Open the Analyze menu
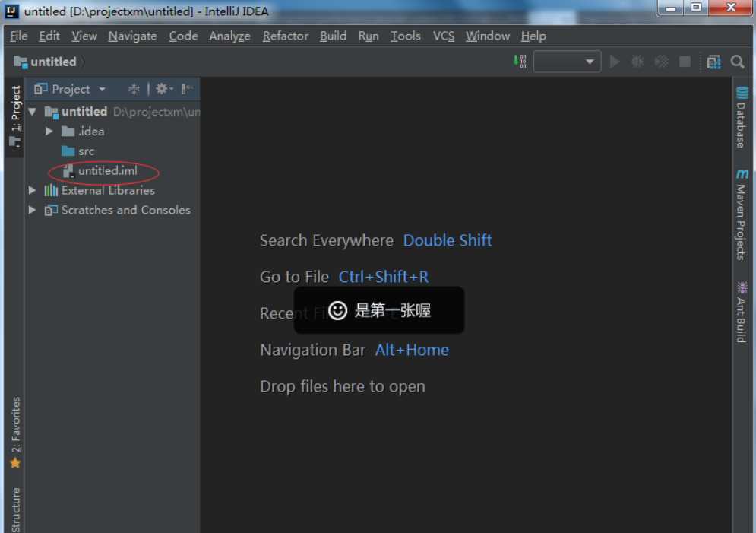This screenshot has height=533, width=756. (x=229, y=36)
